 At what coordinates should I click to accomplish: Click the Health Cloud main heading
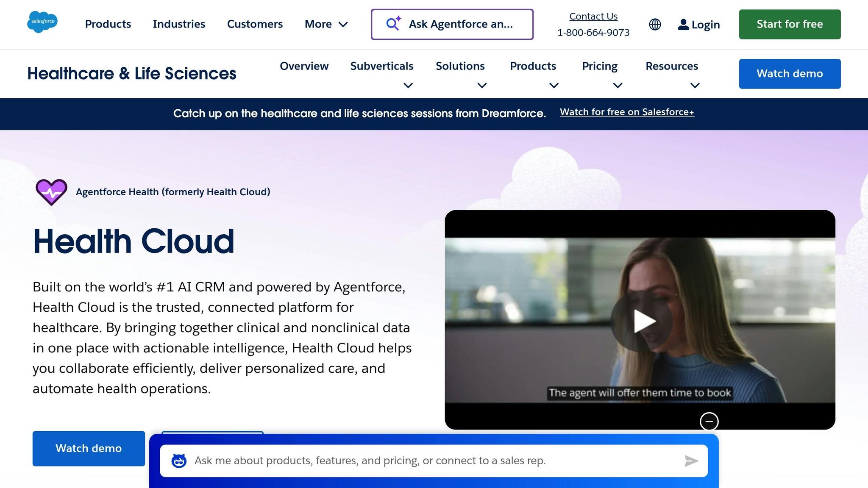pyautogui.click(x=134, y=241)
